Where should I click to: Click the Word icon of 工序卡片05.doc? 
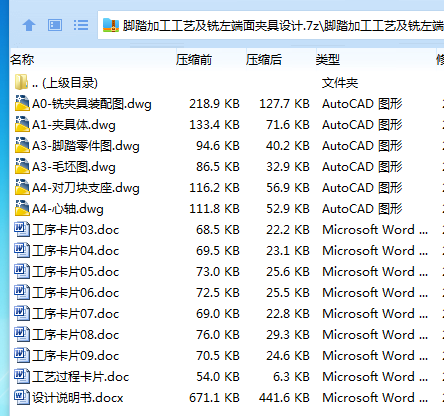coord(22,271)
